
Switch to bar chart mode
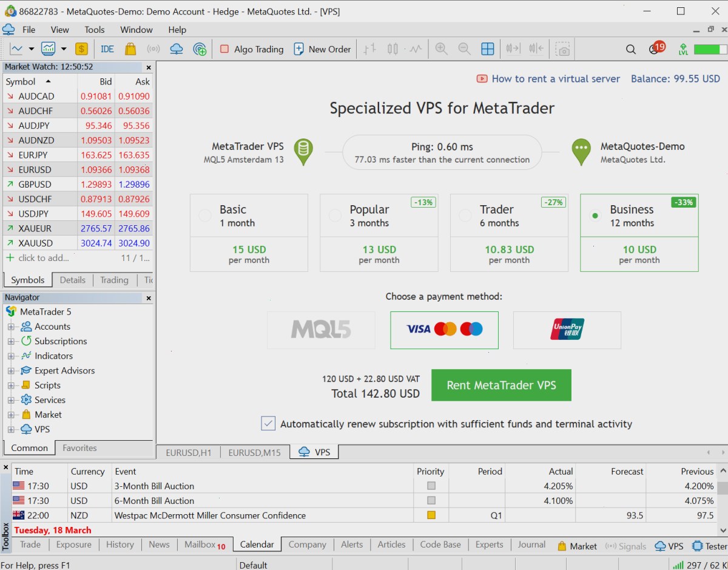coord(369,49)
